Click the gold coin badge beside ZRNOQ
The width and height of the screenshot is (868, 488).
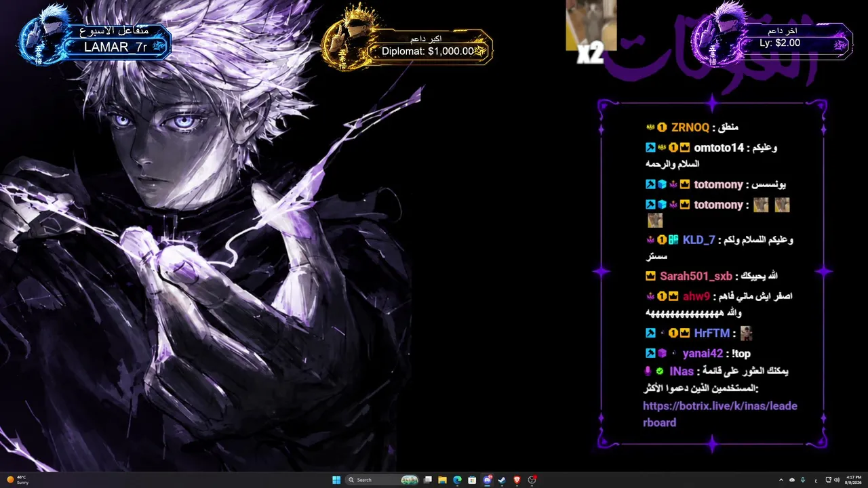point(662,127)
